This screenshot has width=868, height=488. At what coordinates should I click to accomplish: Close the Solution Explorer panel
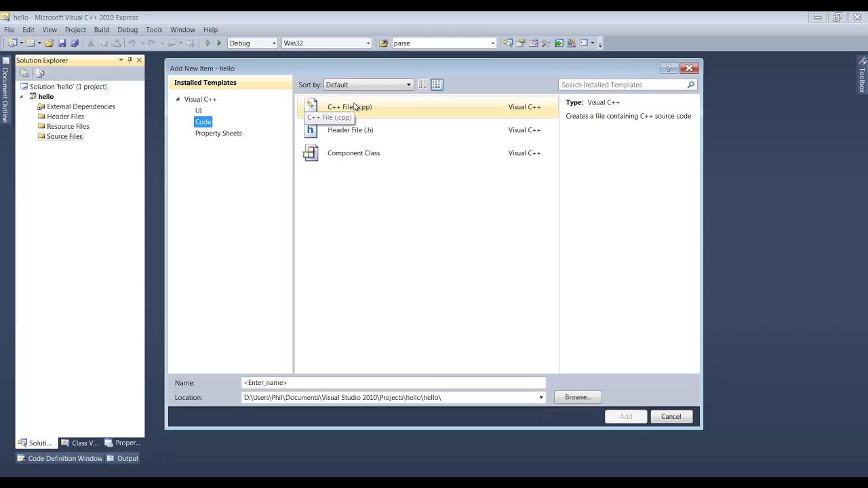pyautogui.click(x=139, y=60)
